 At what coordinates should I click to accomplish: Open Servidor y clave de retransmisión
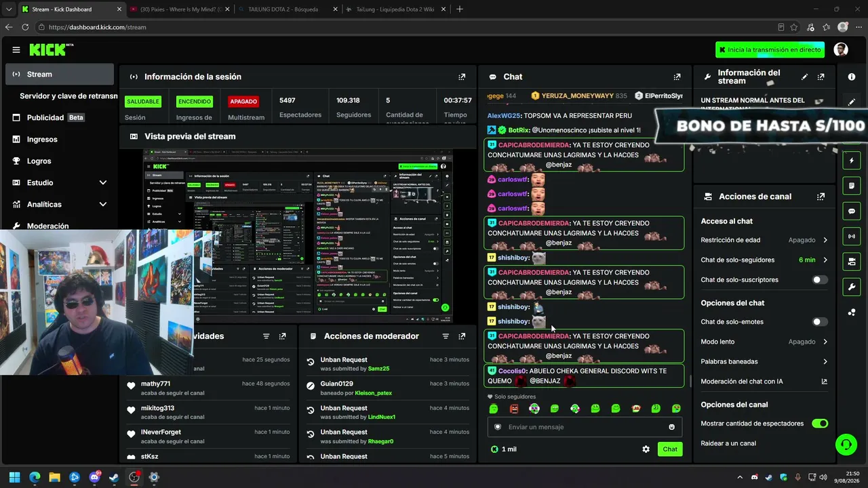tap(68, 96)
